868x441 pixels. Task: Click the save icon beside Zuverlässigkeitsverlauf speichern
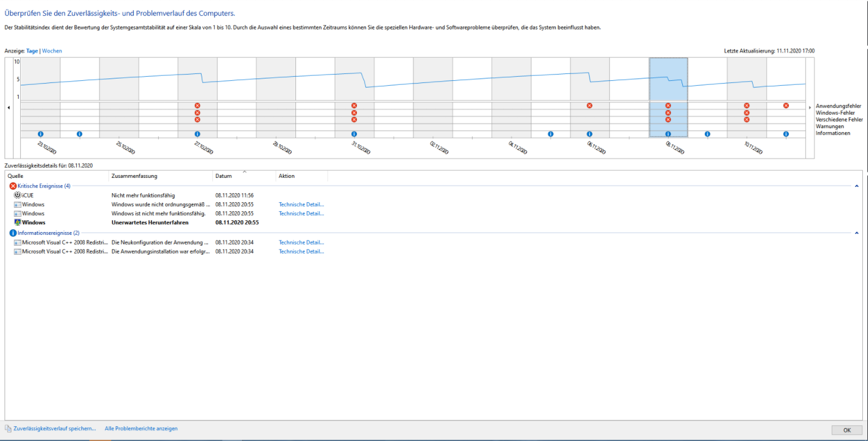pos(8,429)
